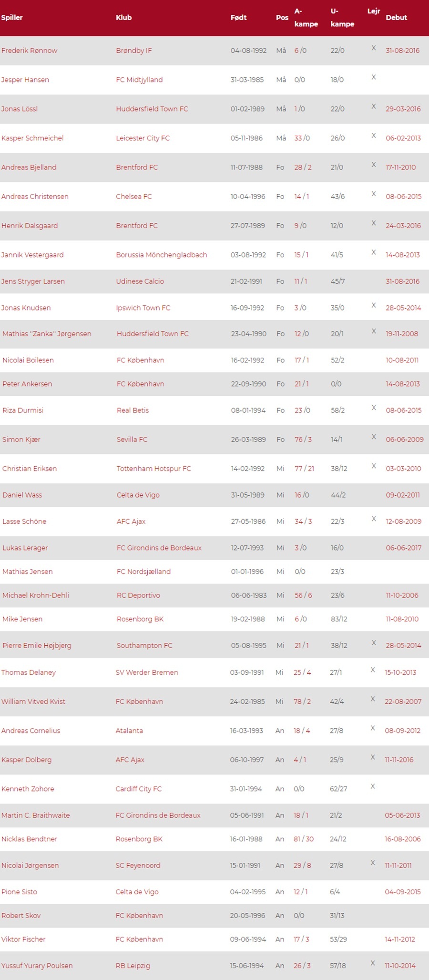Open Pierre Emile Højbjerg's player link

[x=37, y=646]
